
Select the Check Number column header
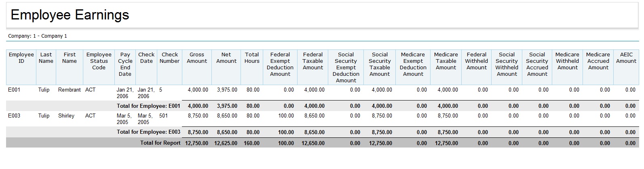pyautogui.click(x=169, y=58)
